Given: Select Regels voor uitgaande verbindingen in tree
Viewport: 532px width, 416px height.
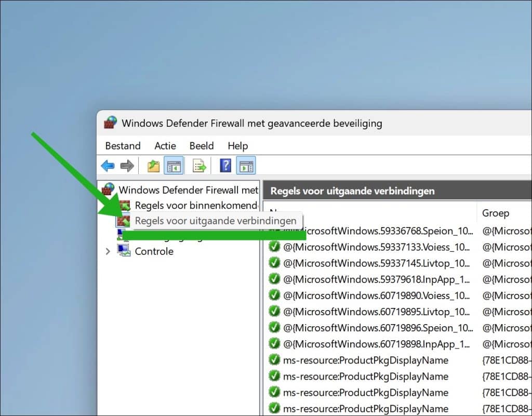Looking at the screenshot, I should click(216, 221).
